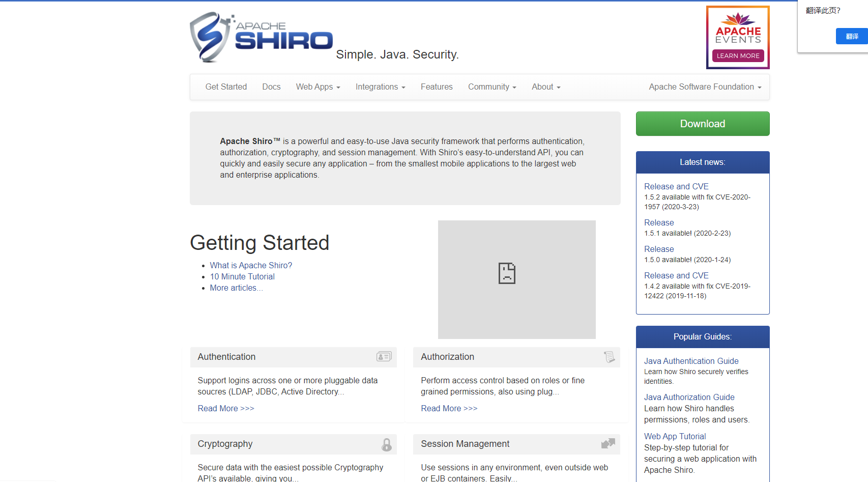This screenshot has height=482, width=868.
Task: Click the Session Management heading
Action: pyautogui.click(x=465, y=444)
